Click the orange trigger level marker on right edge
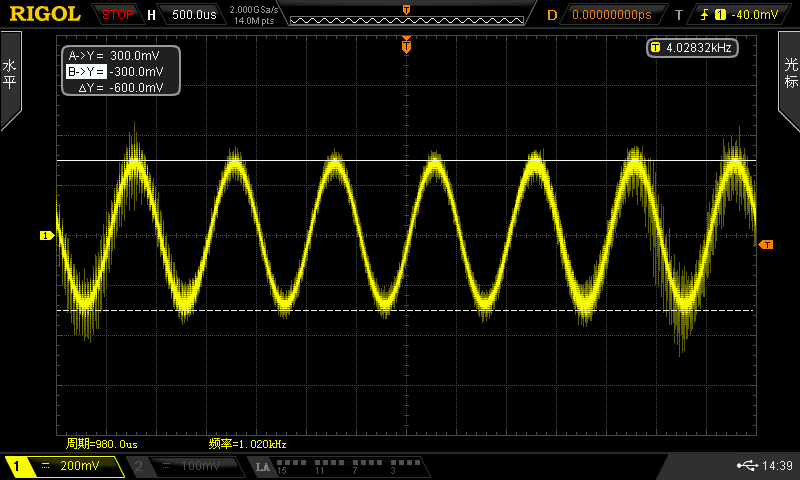This screenshot has width=800, height=480. pyautogui.click(x=766, y=245)
